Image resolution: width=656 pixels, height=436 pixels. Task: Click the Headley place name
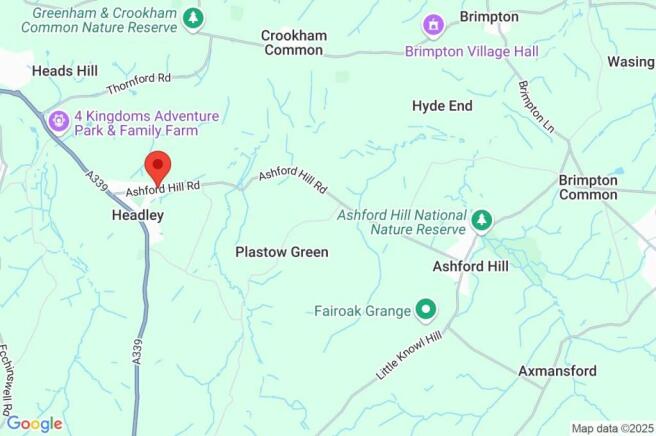tap(138, 215)
